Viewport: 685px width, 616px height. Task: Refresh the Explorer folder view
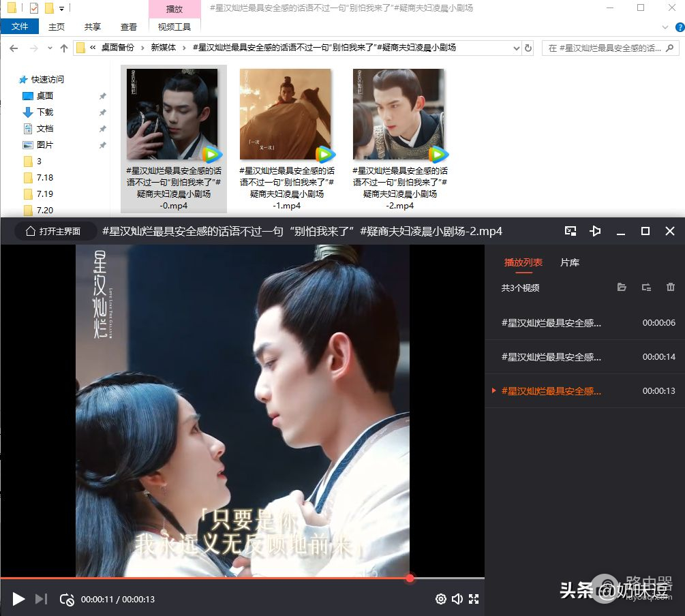click(528, 48)
